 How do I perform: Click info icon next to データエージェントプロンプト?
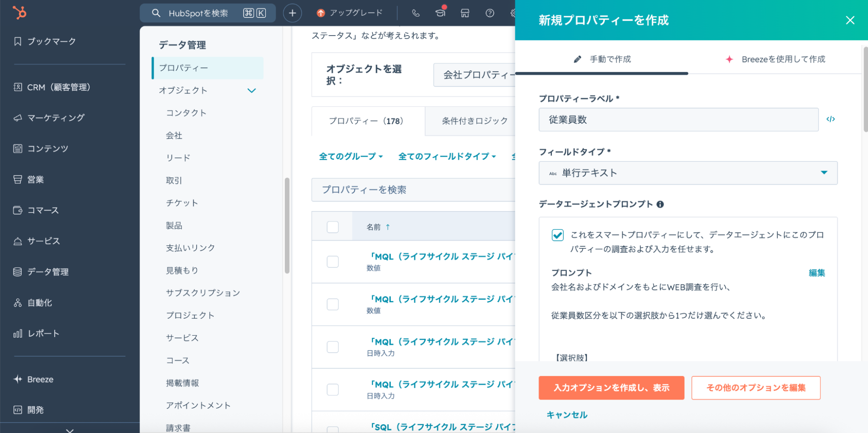[660, 204]
